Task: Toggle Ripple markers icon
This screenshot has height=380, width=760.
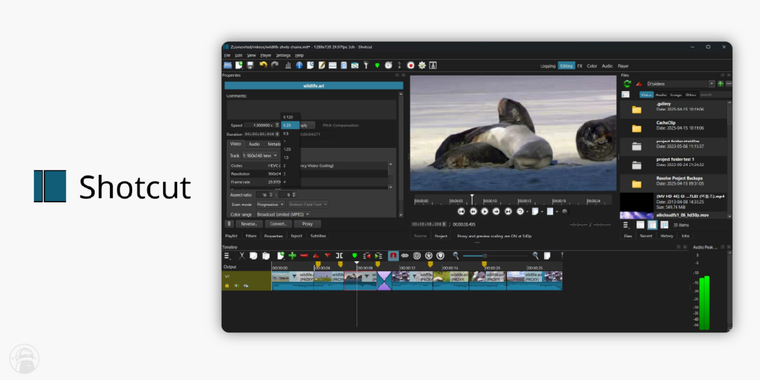Action: point(440,255)
